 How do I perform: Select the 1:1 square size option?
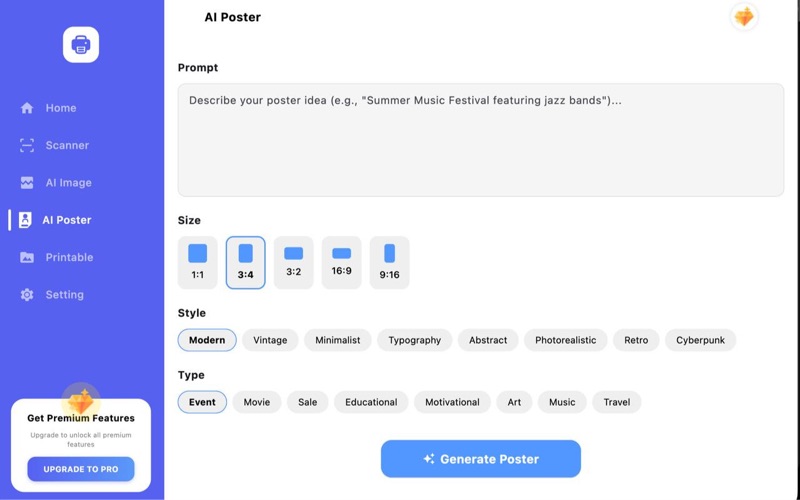coord(197,262)
